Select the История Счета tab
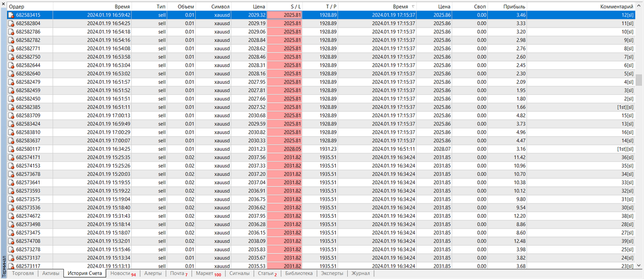 click(85, 274)
